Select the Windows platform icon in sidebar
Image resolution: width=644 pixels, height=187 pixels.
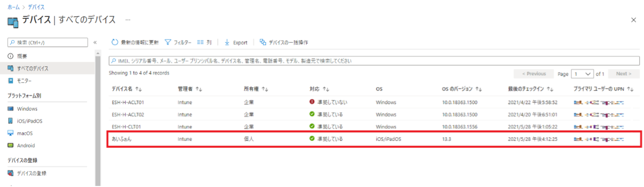(10, 109)
